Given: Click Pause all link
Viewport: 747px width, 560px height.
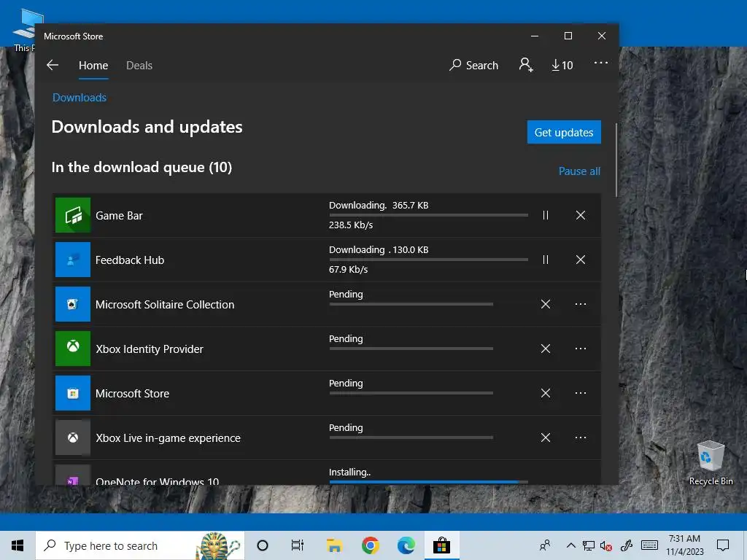Looking at the screenshot, I should (579, 171).
